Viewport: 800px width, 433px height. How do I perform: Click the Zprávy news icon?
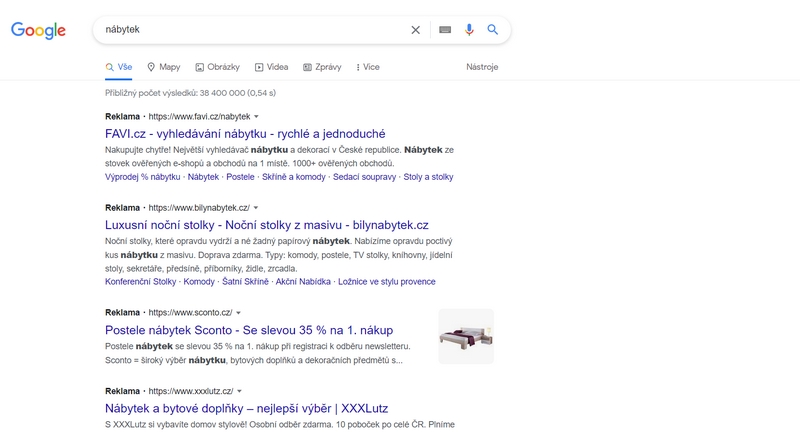307,67
